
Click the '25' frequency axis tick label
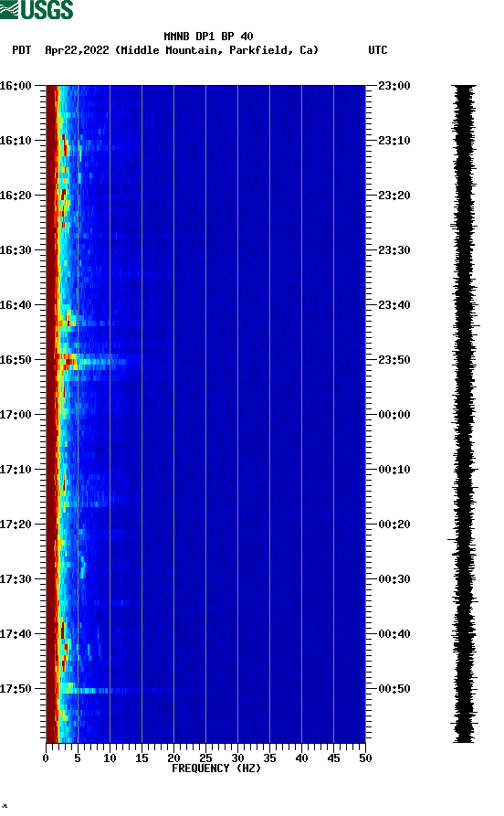pyautogui.click(x=205, y=758)
